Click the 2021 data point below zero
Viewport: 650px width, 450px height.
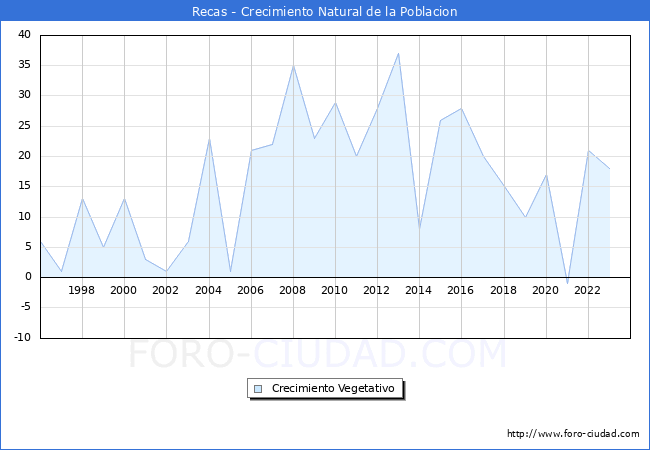568,283
